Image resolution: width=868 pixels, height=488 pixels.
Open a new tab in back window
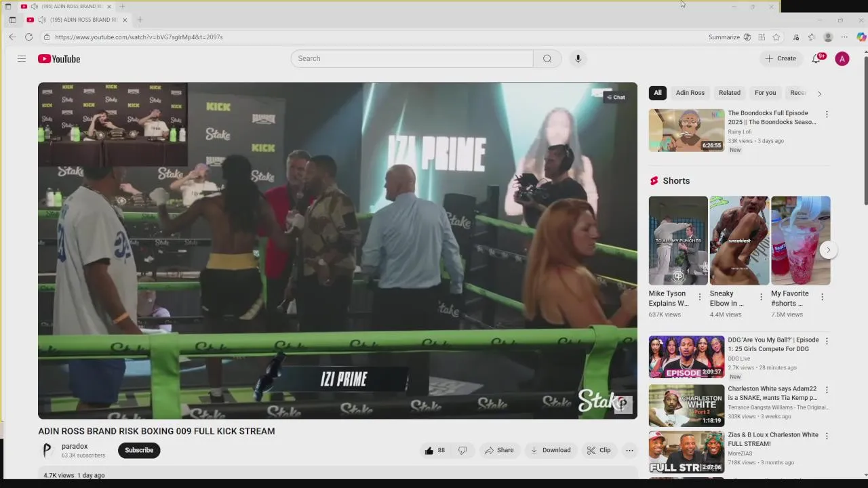point(122,6)
